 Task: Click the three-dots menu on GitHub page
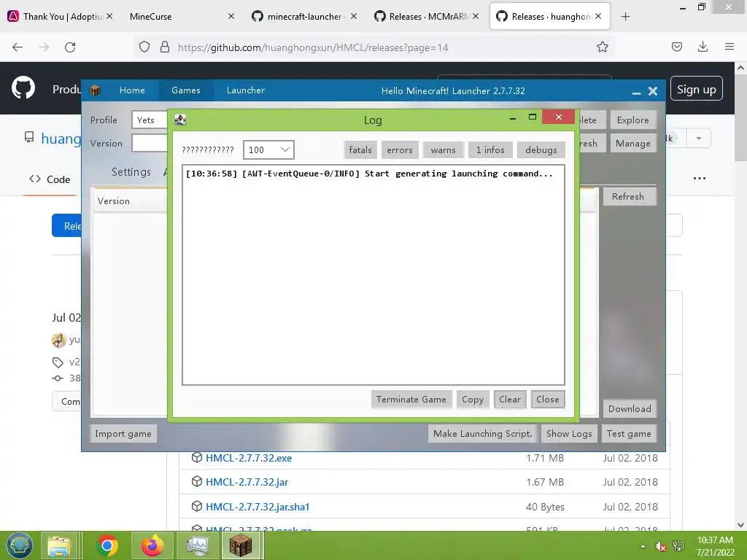point(700,179)
